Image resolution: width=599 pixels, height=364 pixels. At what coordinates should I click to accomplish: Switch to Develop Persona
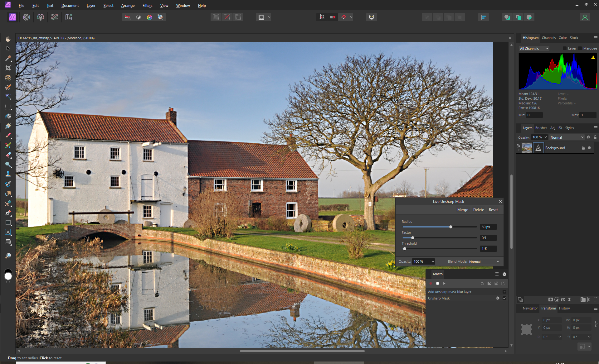click(x=41, y=17)
